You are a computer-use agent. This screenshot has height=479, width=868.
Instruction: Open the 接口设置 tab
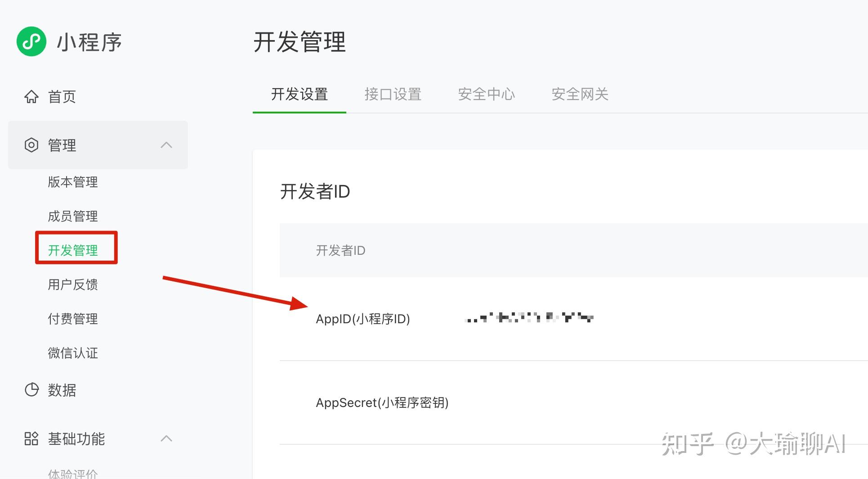[393, 95]
